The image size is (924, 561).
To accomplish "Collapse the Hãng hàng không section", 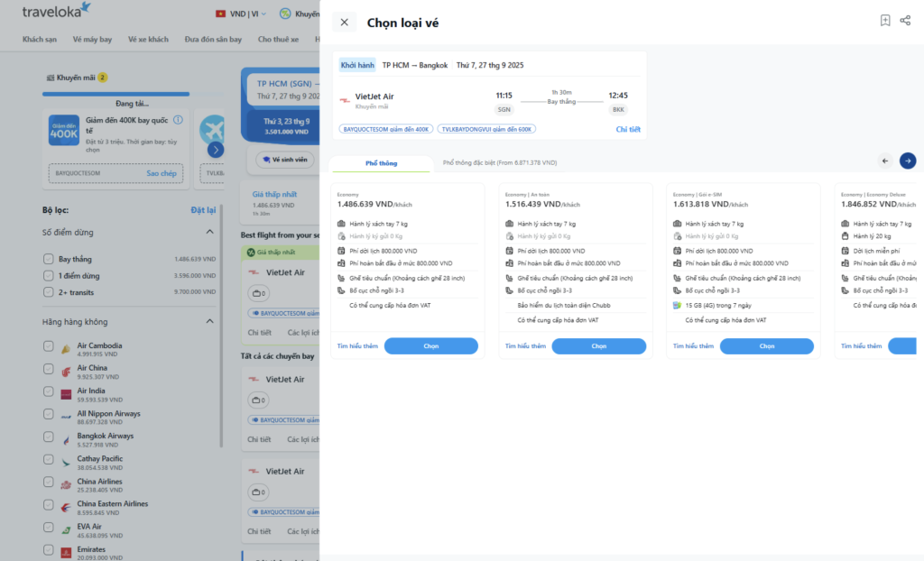I will pos(209,321).
